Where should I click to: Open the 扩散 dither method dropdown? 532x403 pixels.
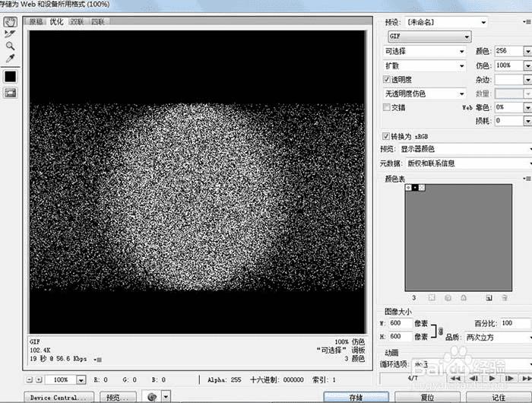[x=425, y=65]
